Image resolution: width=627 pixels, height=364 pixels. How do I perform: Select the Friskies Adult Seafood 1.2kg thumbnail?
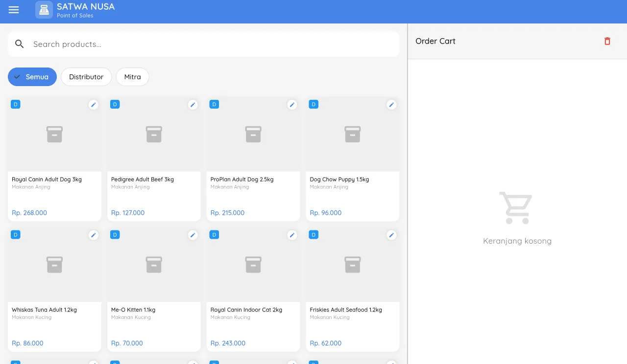353,265
